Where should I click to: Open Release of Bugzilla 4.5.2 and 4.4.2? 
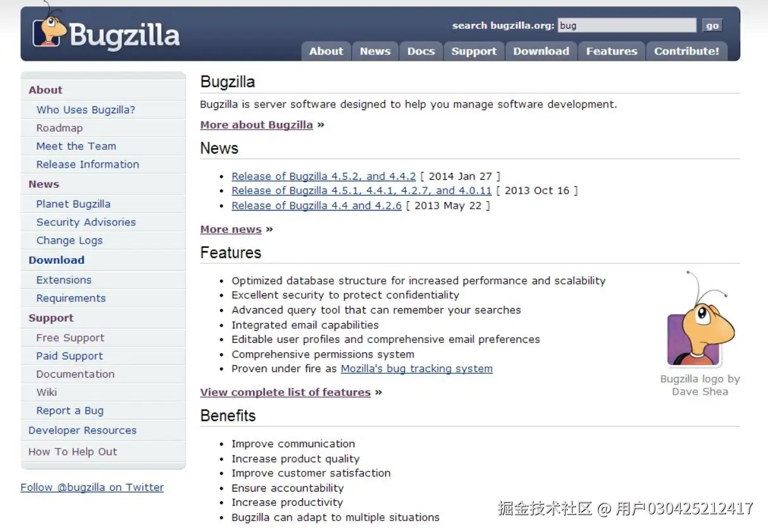point(324,176)
